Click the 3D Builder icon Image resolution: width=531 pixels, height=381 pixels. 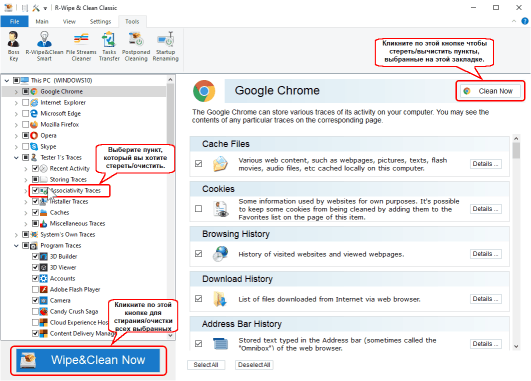click(43, 256)
